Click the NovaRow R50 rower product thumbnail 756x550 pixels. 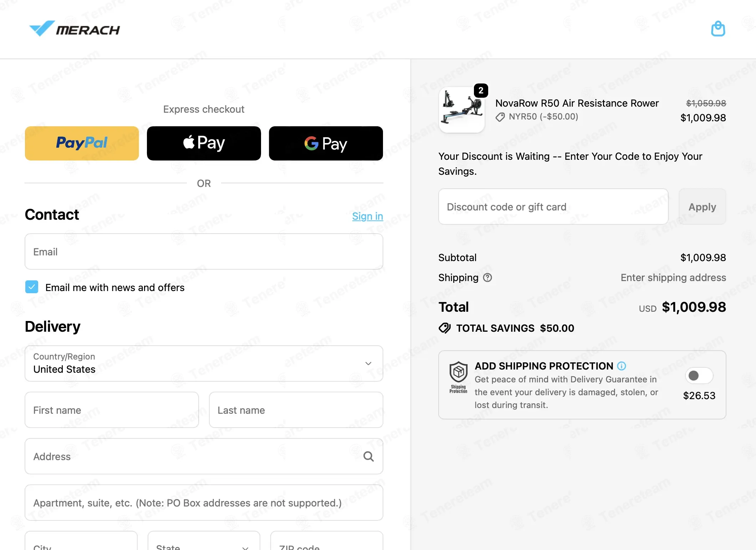462,110
